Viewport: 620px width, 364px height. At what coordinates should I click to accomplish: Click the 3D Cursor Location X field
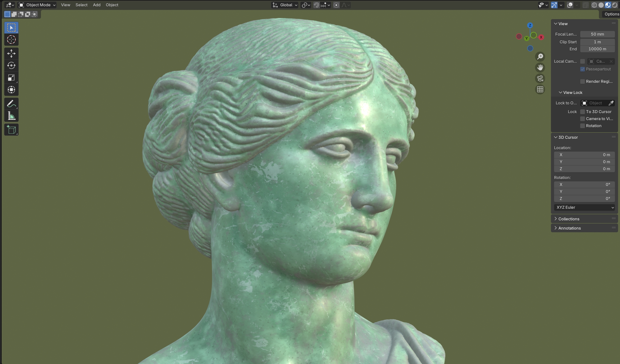[584, 155]
